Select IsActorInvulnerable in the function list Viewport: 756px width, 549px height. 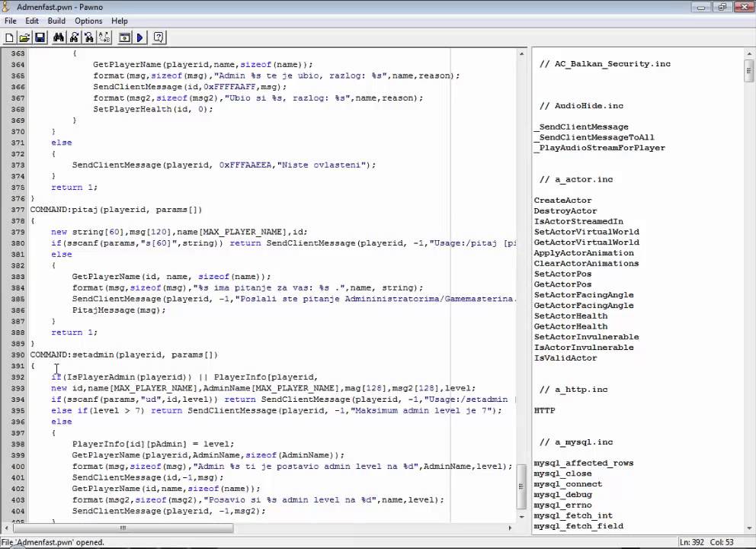pos(584,348)
